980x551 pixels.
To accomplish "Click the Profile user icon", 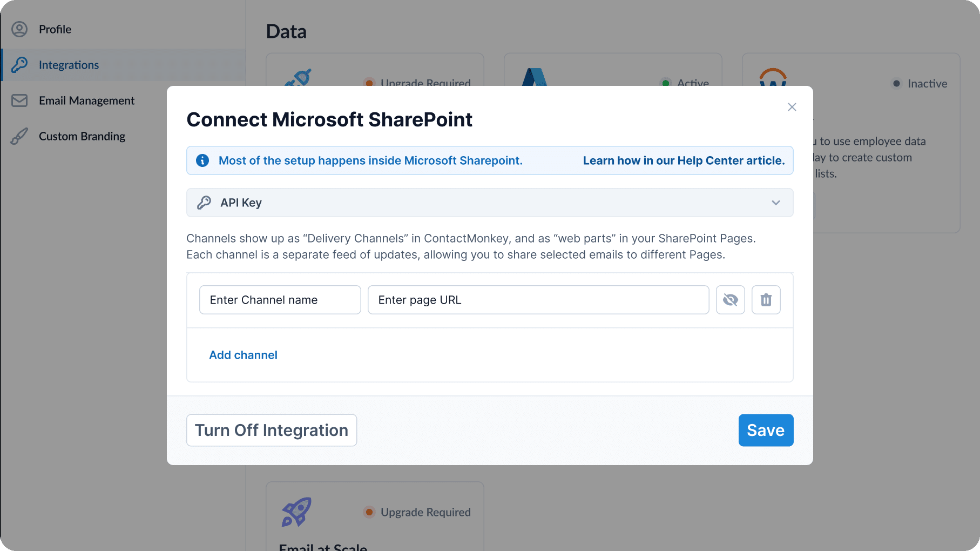I will point(19,29).
